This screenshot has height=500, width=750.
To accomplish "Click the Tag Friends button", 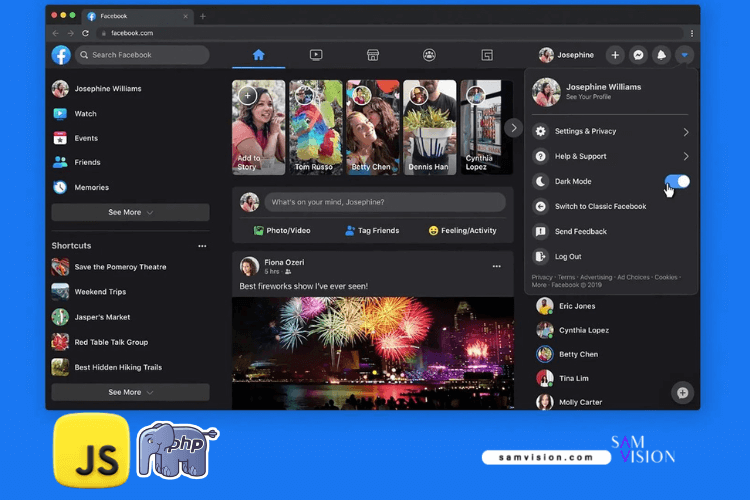I will 372,231.
